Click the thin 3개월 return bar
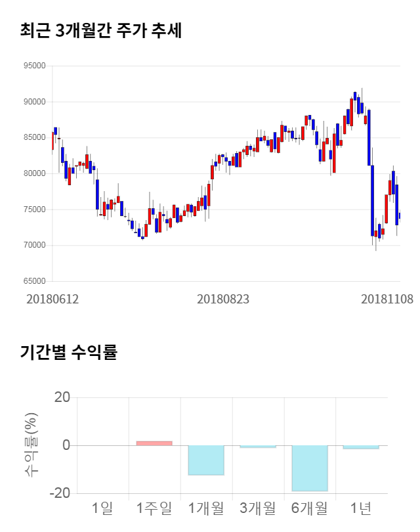420x532 pixels. [x=258, y=447]
